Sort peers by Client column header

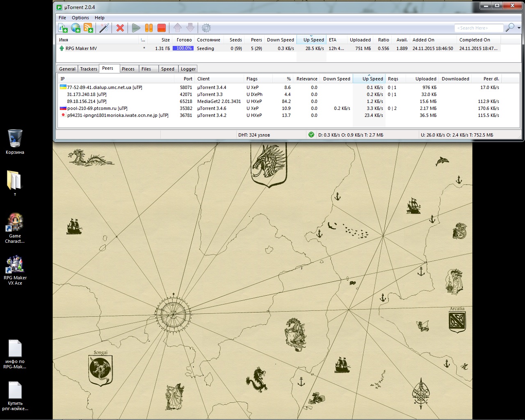click(x=219, y=79)
